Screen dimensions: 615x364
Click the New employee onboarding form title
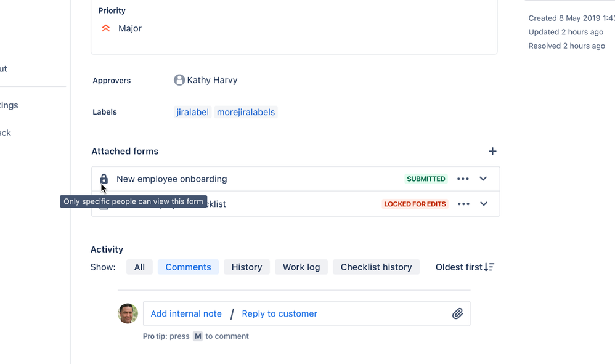pos(172,179)
